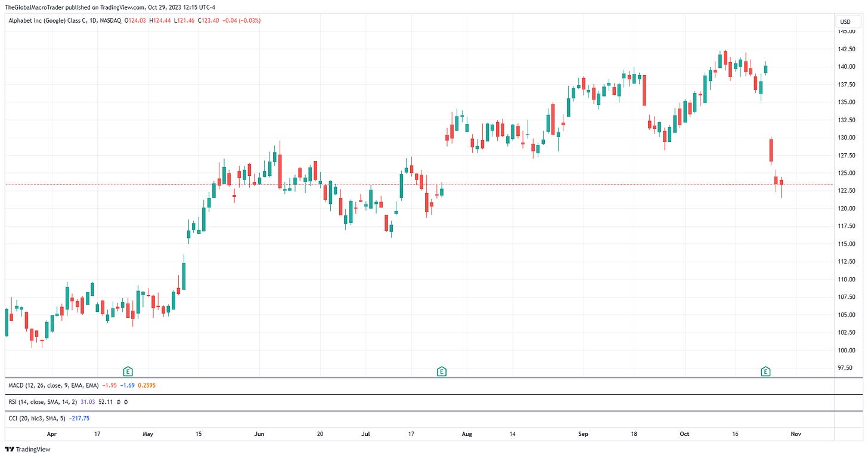Click the earnings E marker near May
The image size is (868, 458).
pyautogui.click(x=128, y=372)
